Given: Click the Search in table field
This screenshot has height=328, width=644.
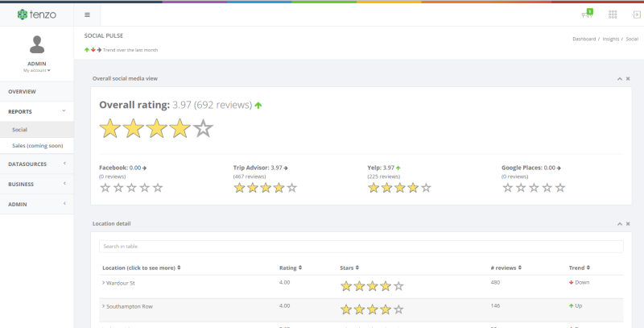Looking at the screenshot, I should 361,247.
